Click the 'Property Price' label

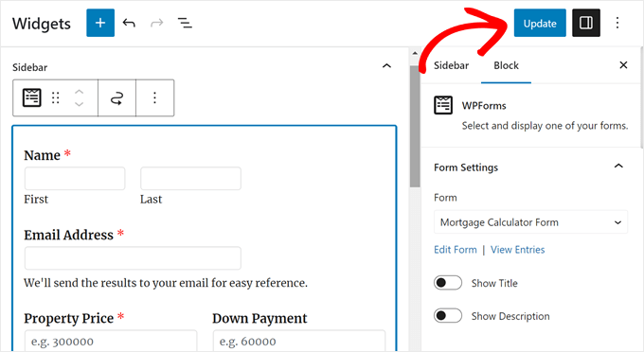point(68,318)
